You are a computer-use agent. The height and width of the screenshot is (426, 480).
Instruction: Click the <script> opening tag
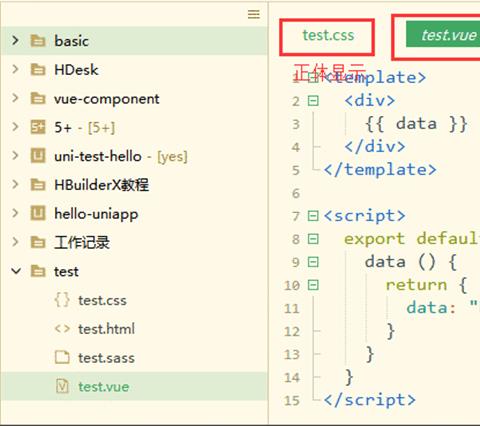[365, 216]
